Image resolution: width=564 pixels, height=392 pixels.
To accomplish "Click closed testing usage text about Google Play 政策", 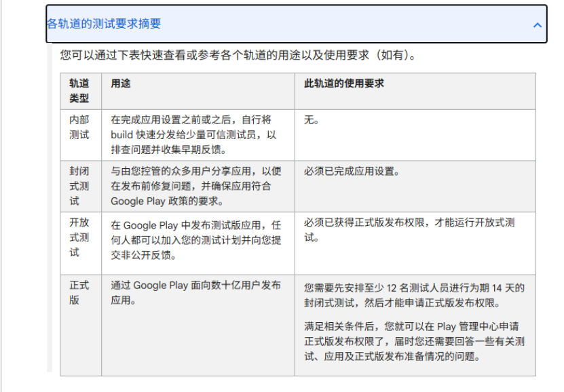I will pos(194,186).
